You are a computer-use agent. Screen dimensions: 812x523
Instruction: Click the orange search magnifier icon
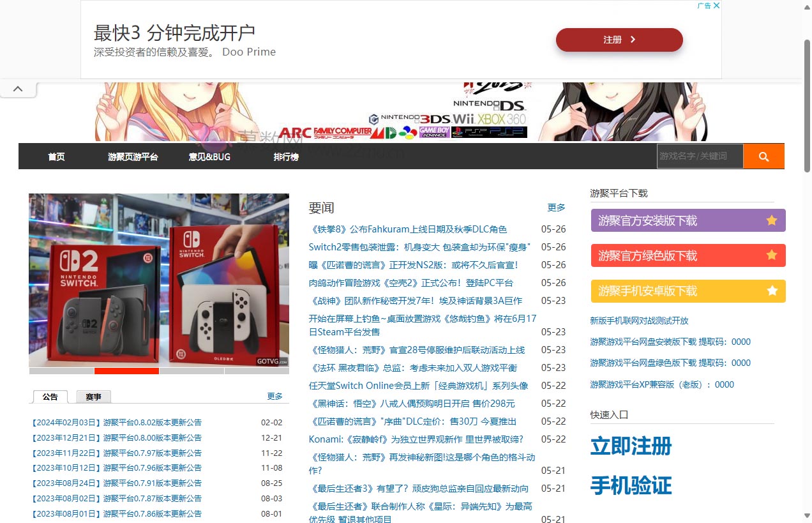[x=763, y=156]
